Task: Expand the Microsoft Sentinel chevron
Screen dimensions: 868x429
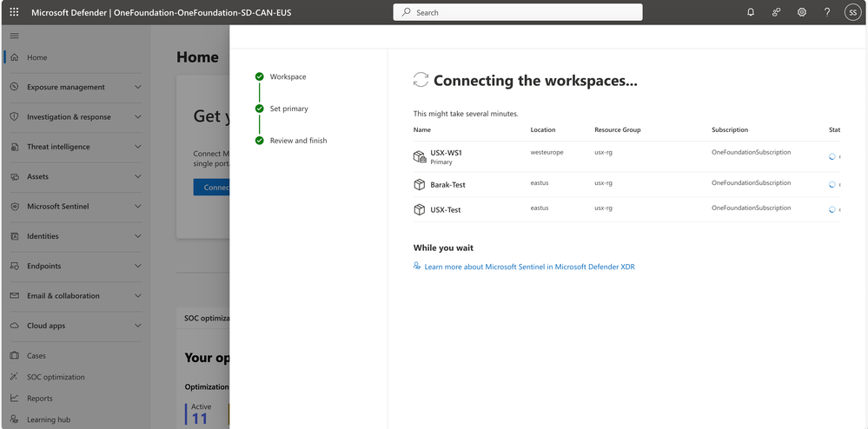Action: click(x=138, y=206)
